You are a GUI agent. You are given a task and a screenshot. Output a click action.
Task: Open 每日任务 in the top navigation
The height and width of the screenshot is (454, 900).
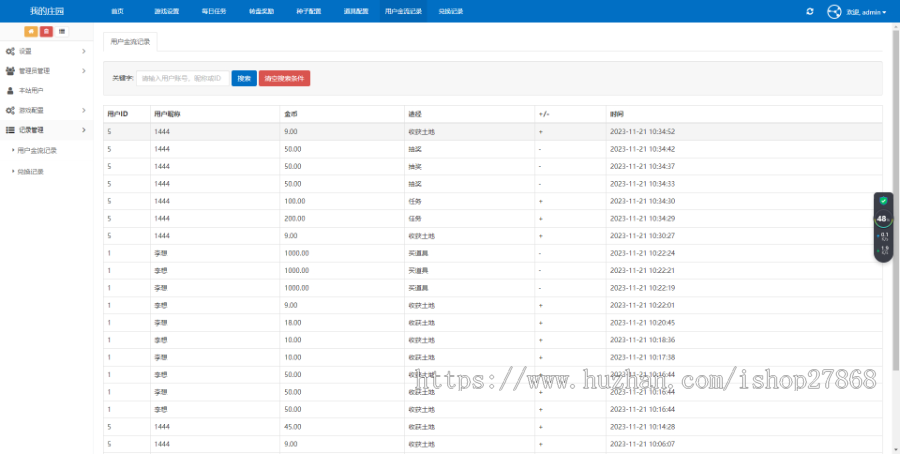pyautogui.click(x=214, y=11)
